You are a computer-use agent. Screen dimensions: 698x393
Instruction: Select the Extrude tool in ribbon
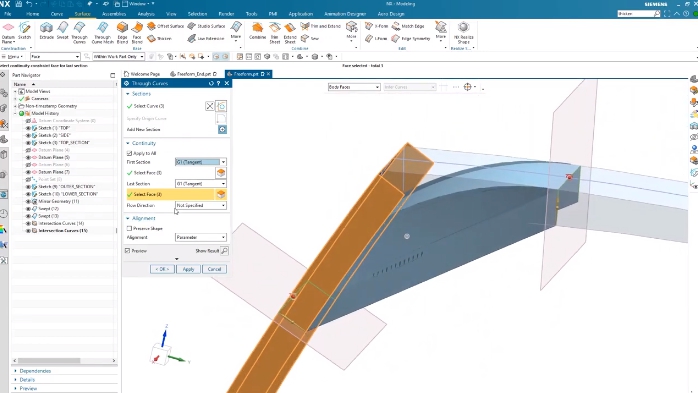click(x=46, y=31)
